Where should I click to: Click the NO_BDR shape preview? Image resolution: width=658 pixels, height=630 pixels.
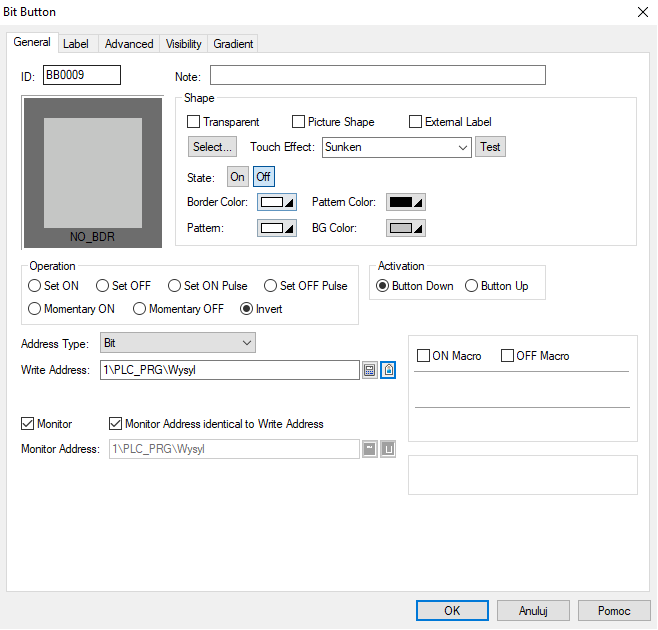93,173
